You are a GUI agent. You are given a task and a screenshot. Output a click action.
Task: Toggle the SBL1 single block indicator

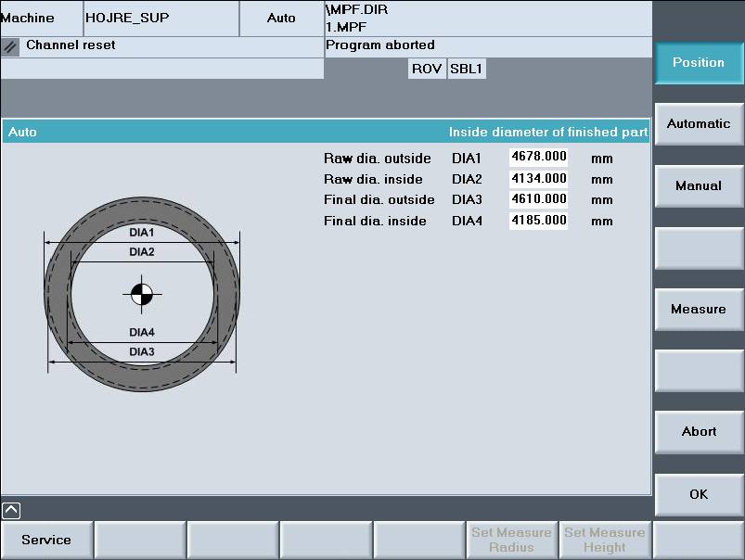pos(467,69)
